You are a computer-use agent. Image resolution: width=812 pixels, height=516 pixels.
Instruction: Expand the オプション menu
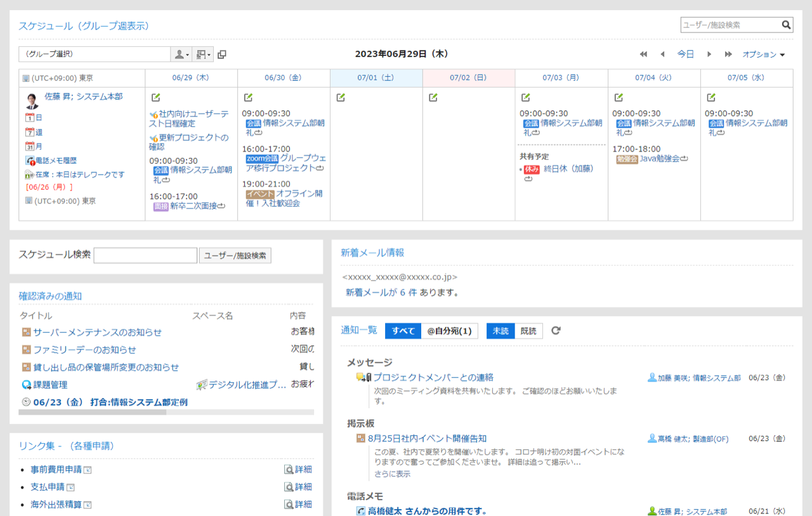[764, 55]
